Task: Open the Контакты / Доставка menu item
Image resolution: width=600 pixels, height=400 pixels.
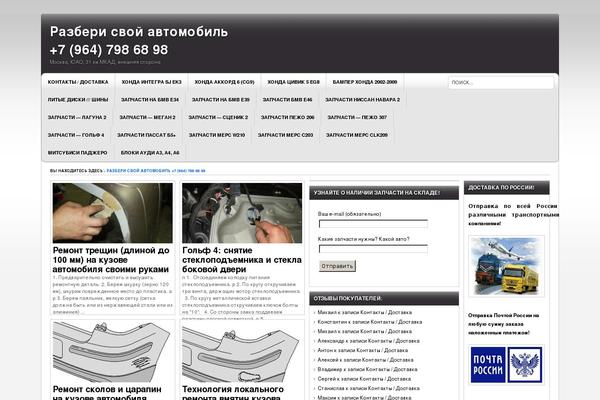Action: coord(78,82)
